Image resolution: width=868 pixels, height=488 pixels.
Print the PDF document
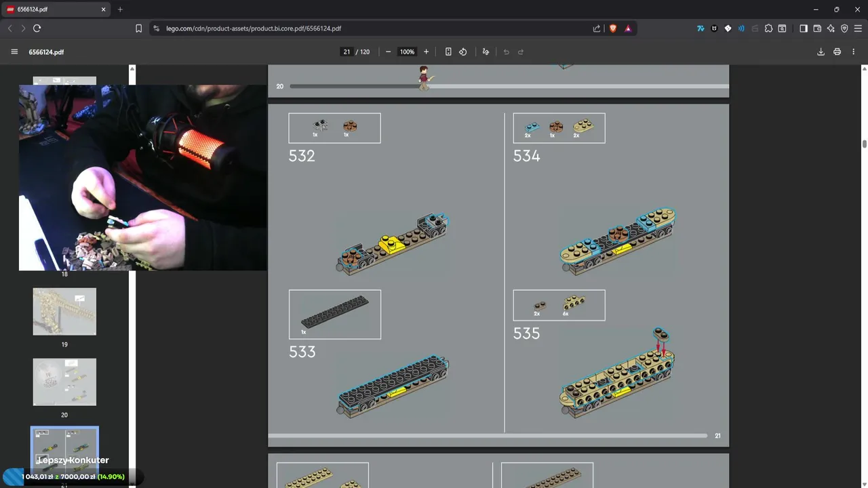[837, 52]
